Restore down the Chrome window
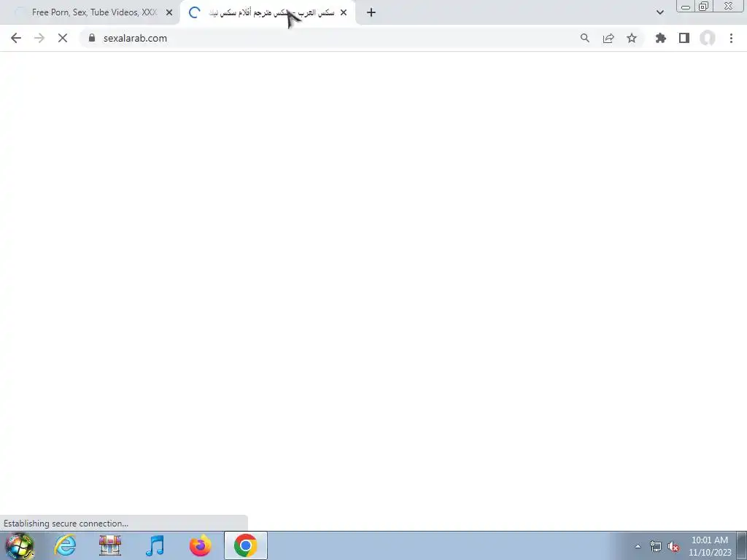This screenshot has height=560, width=747. 704,6
